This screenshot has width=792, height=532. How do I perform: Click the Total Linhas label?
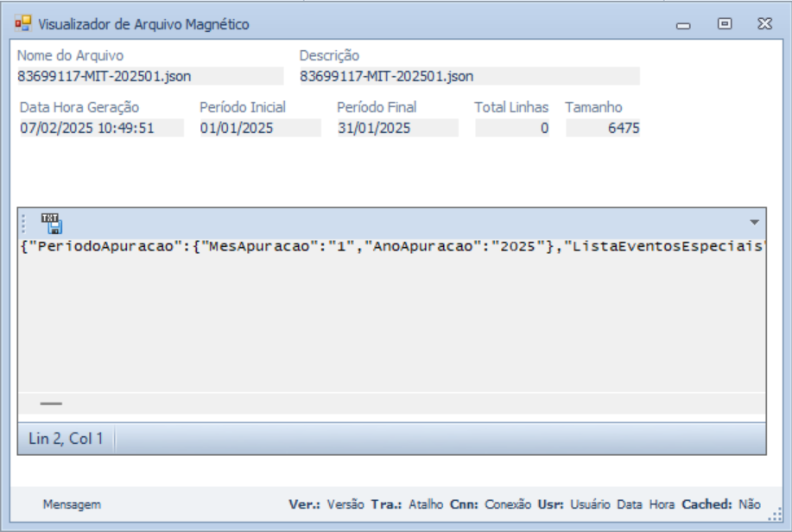[511, 107]
